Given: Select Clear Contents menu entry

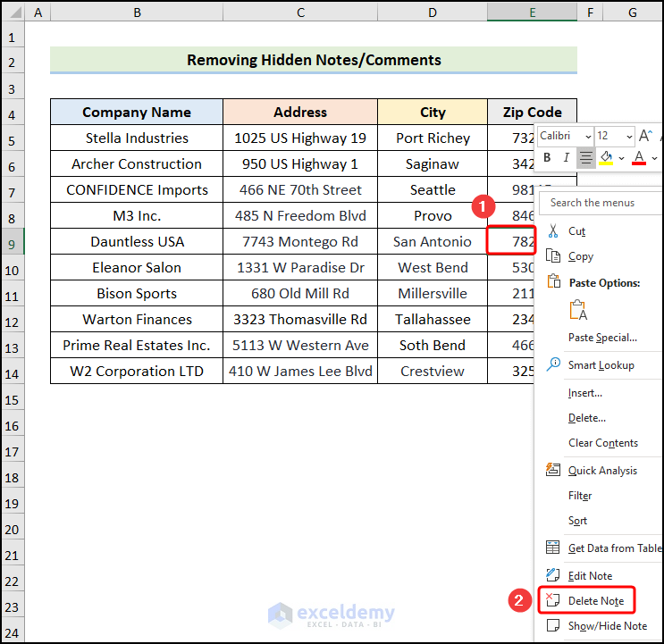Looking at the screenshot, I should coord(603,443).
